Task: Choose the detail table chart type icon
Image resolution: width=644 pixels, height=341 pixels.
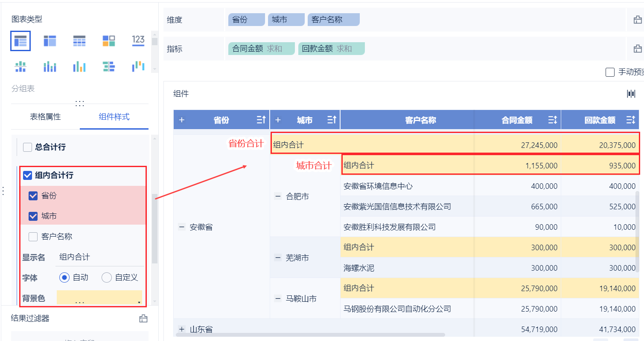Action: point(79,41)
